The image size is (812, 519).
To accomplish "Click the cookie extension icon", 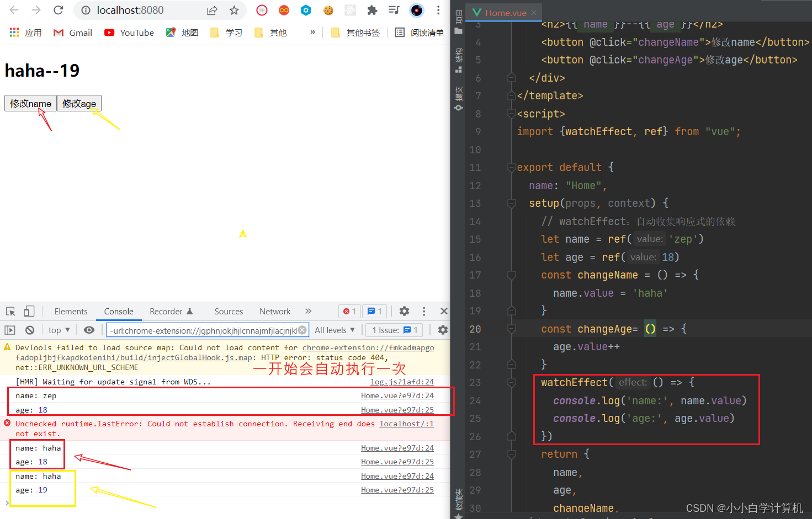I will [x=328, y=10].
